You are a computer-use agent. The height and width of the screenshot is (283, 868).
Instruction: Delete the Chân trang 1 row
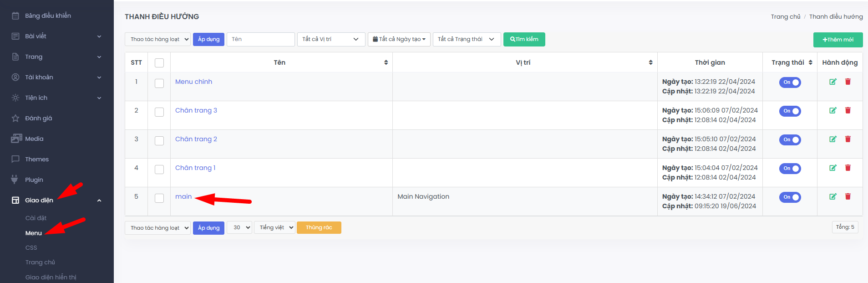point(848,168)
